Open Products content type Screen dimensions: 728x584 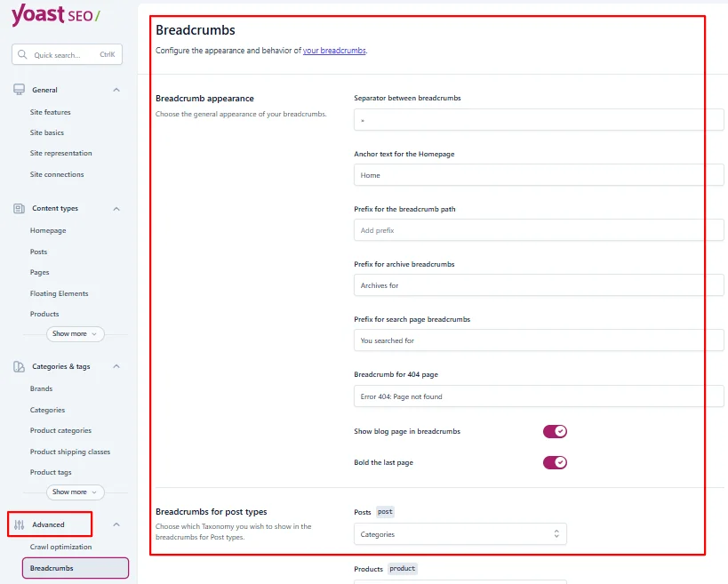44,314
